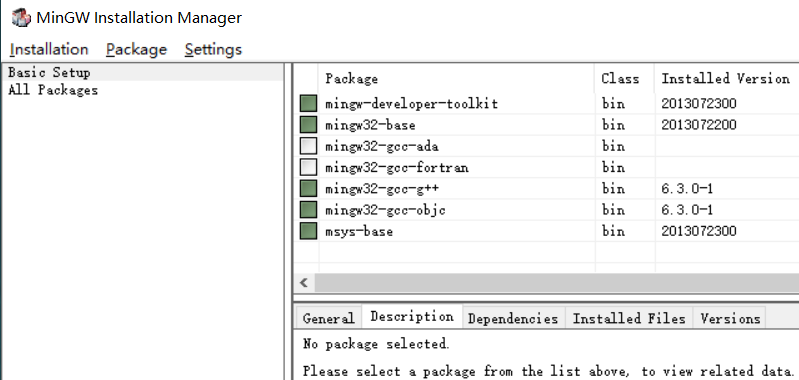Viewport: 799px width, 380px height.
Task: Sort by the Installed Version column header
Action: coord(726,78)
